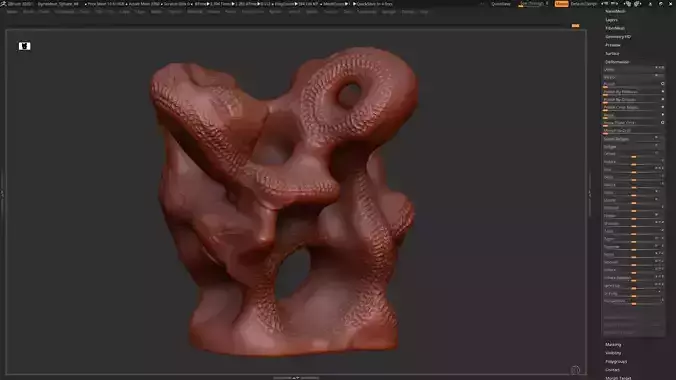Viewport: 676px width, 380px height.
Task: Toggle the XYZ axis modifiers on Size slider
Action: 659,168
